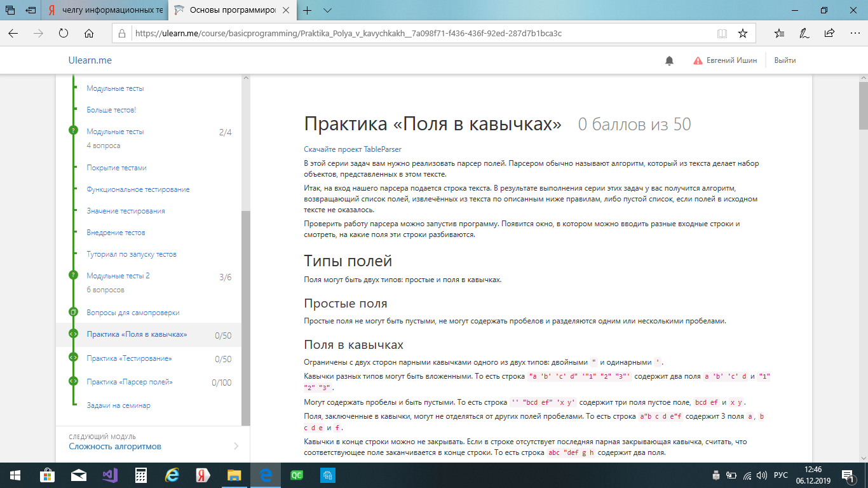Screen dimensions: 868x488
Task: Open the browser share icon
Action: (x=829, y=33)
